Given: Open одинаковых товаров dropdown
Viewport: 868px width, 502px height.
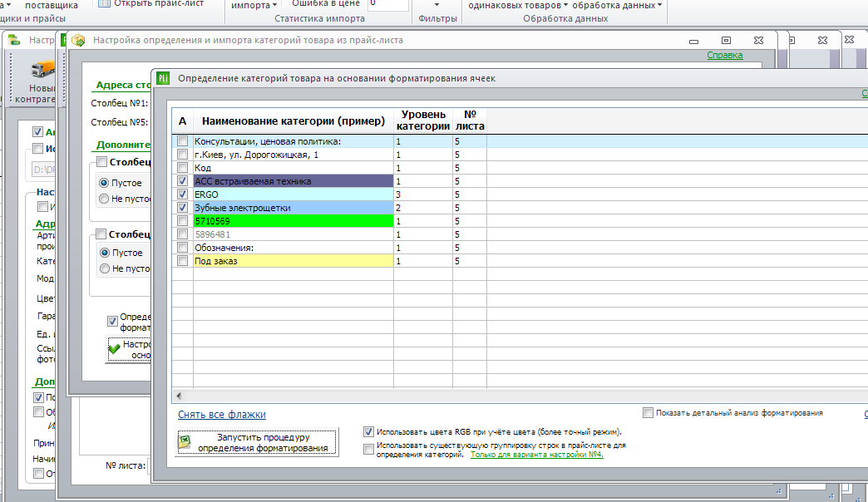Looking at the screenshot, I should (x=518, y=5).
